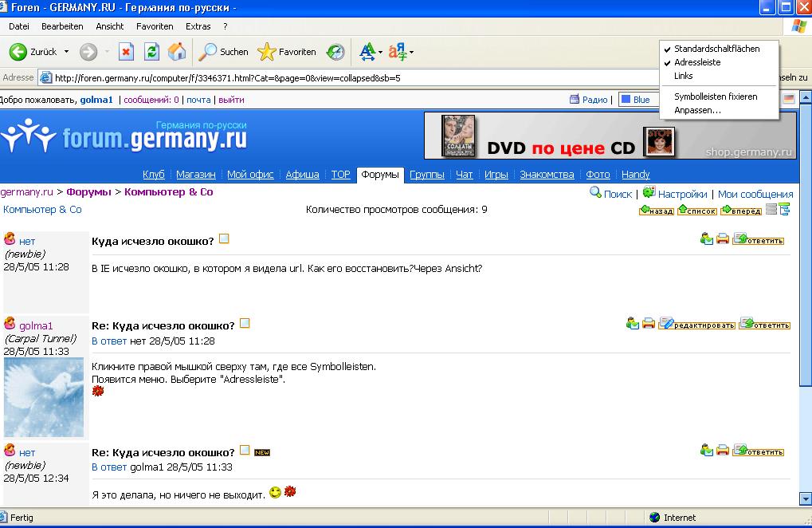Open the History toolbar icon
Viewport: 812px width, 528px height.
336,52
